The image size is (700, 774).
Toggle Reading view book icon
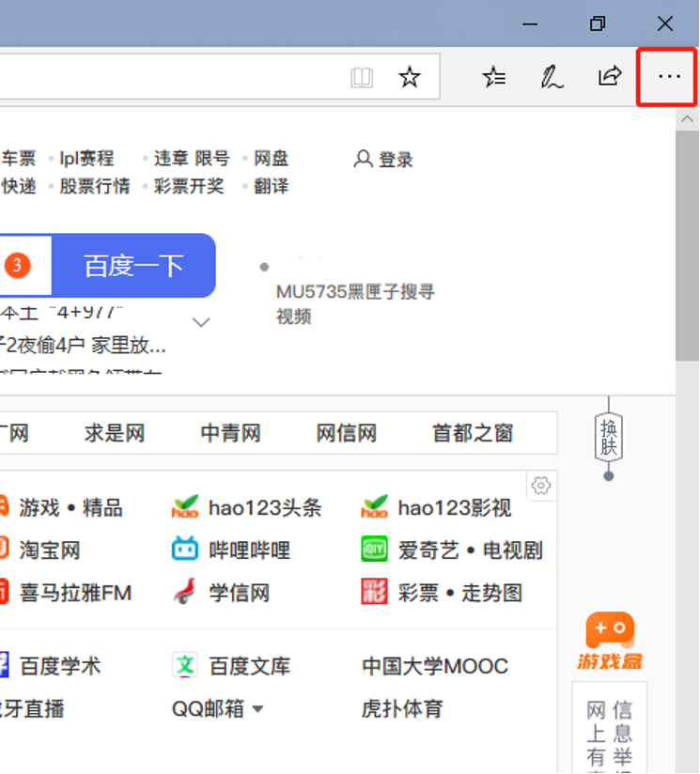(362, 77)
